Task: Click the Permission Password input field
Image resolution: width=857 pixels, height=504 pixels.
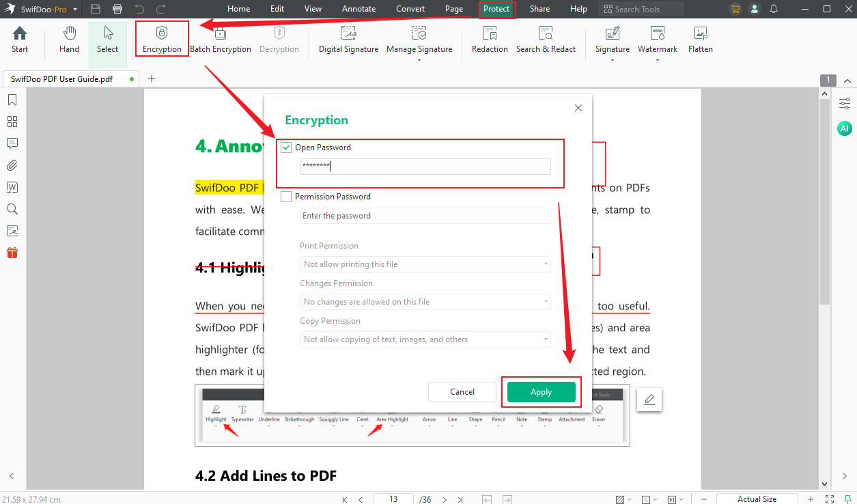Action: pyautogui.click(x=425, y=216)
